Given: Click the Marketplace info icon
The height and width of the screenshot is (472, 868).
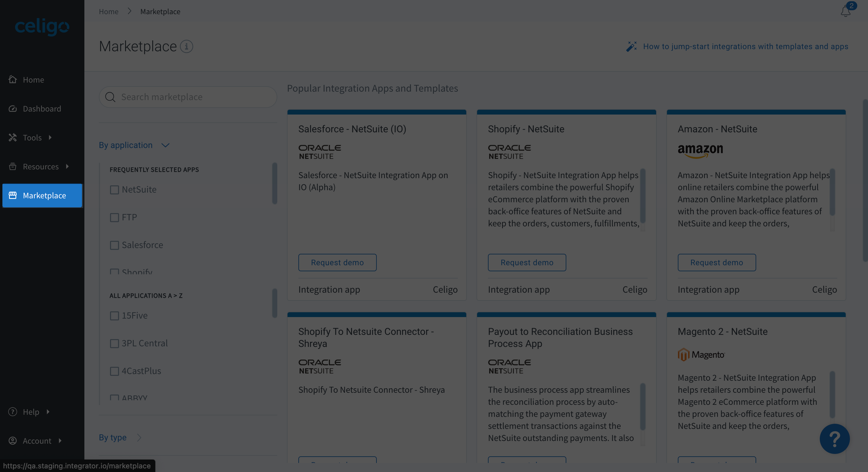Looking at the screenshot, I should tap(186, 46).
